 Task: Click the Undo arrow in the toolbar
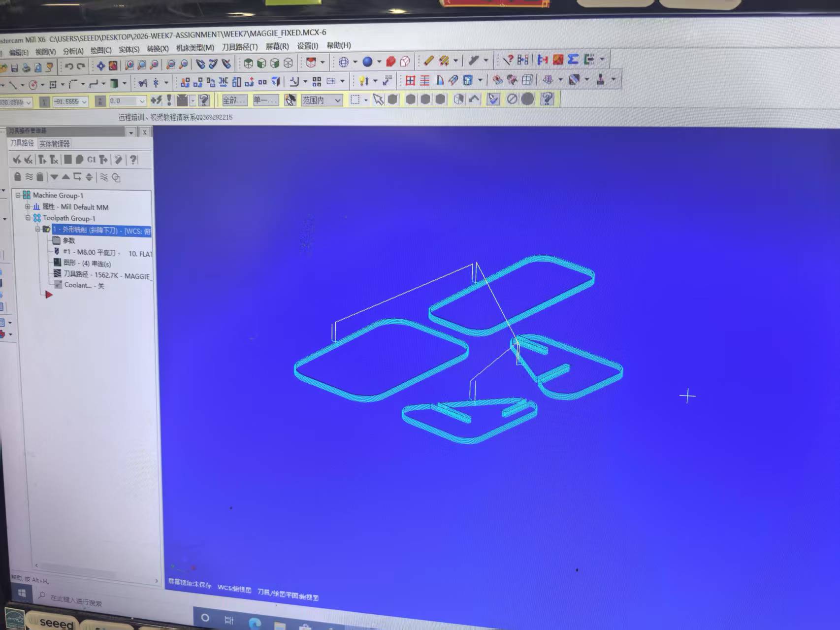[x=69, y=66]
